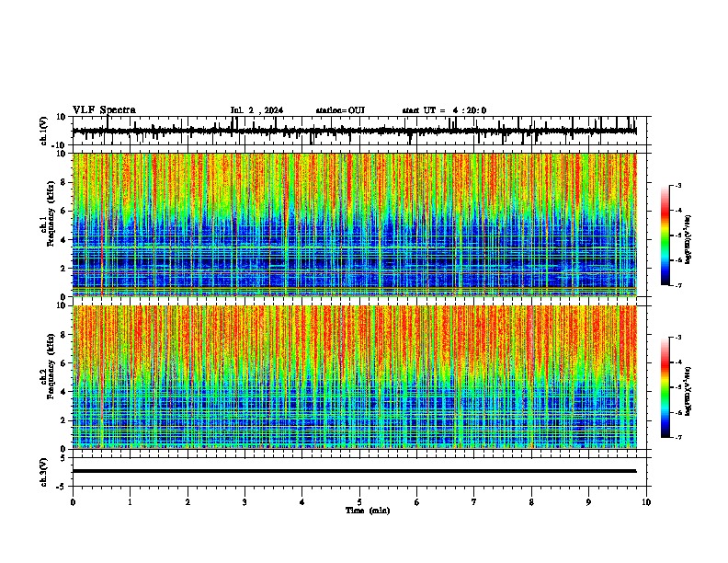Click the ch.2 PSD color bar
Screen dimensions: 728x563
(x=665, y=387)
